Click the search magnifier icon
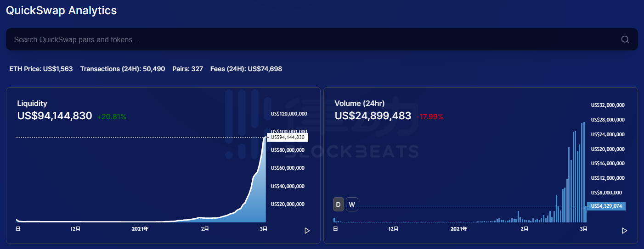This screenshot has width=644, height=249. coord(625,39)
